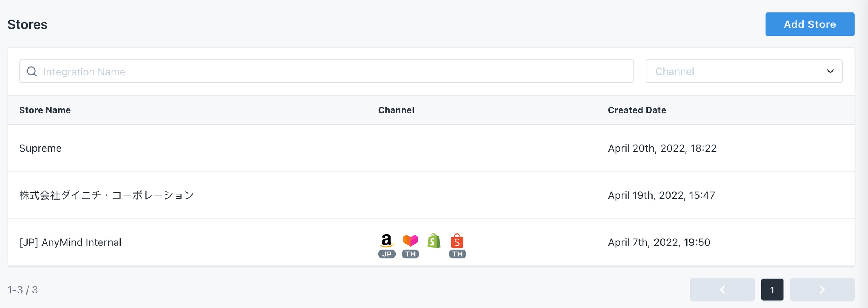Click the April 20th, 2022 created date
This screenshot has height=308, width=868.
[x=662, y=148]
